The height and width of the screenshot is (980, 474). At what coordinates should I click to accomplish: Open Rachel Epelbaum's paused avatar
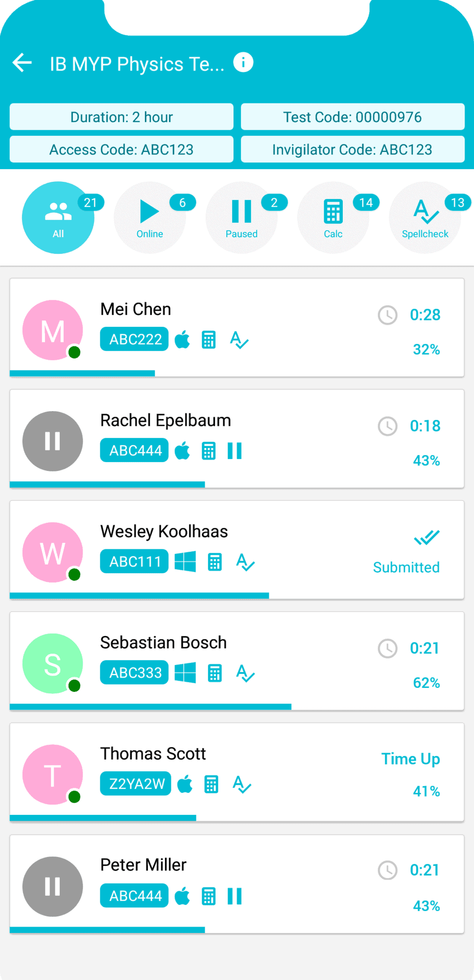[52, 441]
